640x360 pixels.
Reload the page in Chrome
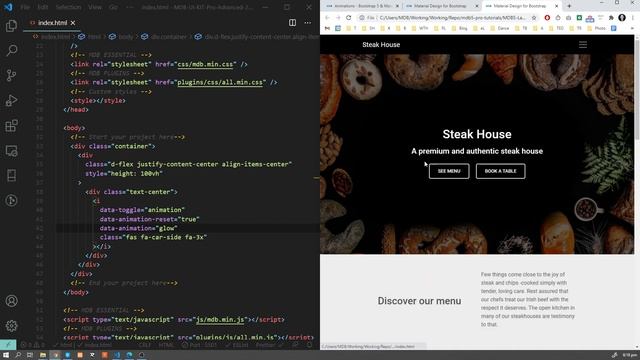tap(349, 18)
